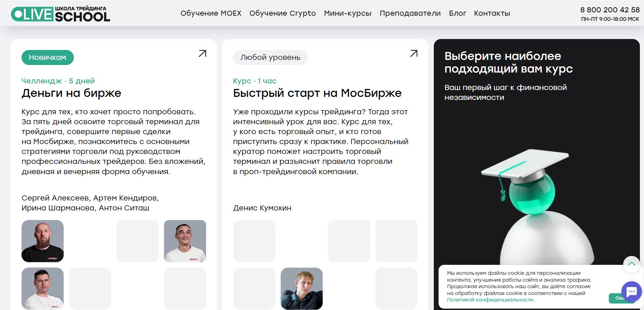Click the ПН-ПТ 9:00-18:00 МСК hours text
This screenshot has height=310, width=644.
610,19
